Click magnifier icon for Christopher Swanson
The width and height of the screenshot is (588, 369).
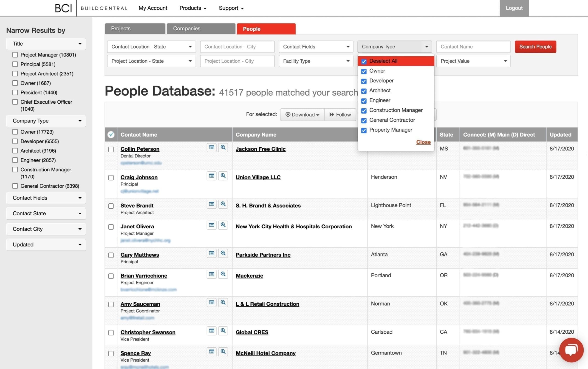(x=223, y=331)
